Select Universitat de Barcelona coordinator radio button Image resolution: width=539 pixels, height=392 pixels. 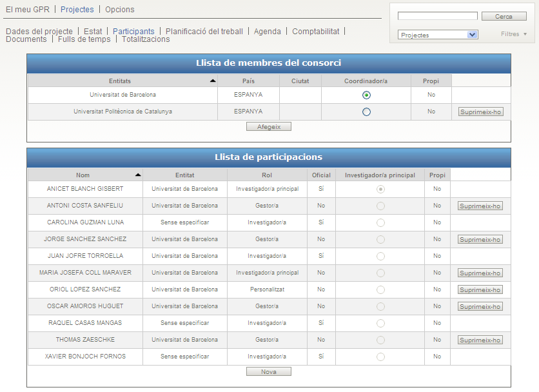[366, 95]
